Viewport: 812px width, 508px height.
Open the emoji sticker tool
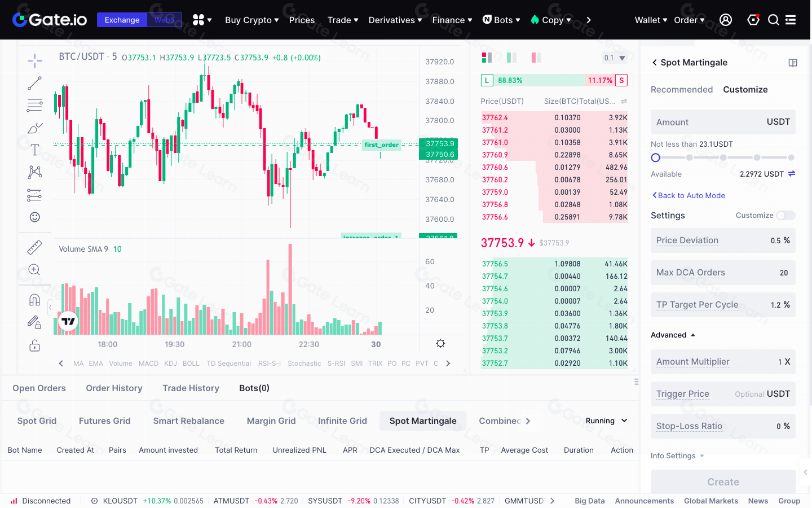coord(34,217)
